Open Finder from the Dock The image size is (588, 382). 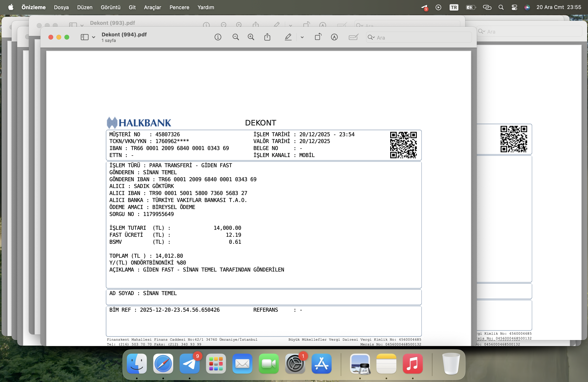click(x=137, y=363)
